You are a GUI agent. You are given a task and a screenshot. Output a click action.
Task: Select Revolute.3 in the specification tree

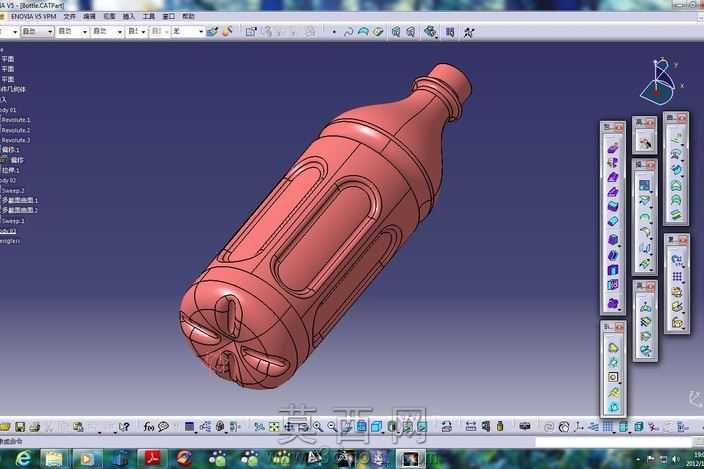pos(15,140)
